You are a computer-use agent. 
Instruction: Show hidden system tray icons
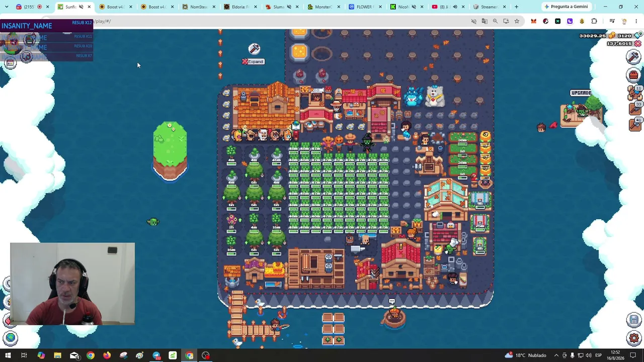tap(556, 355)
